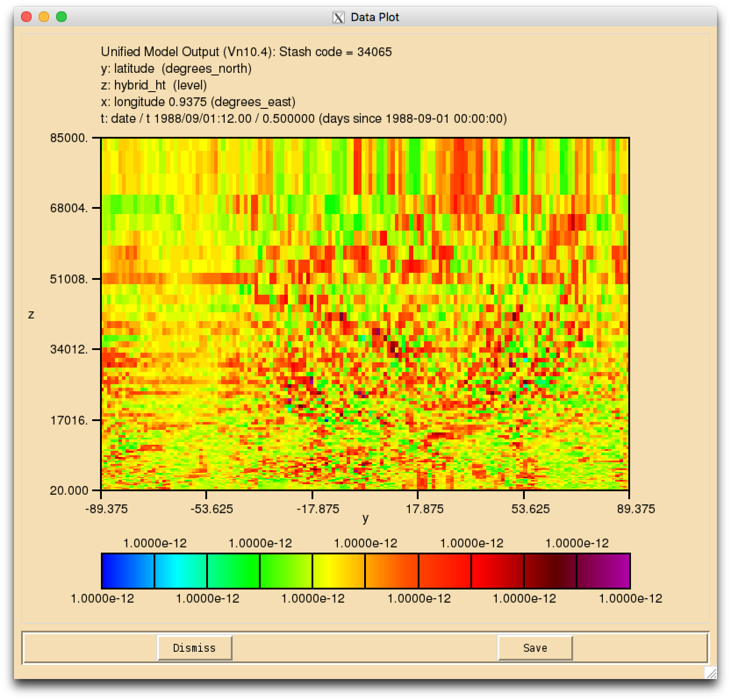Minimize the Data Plot window

(44, 17)
